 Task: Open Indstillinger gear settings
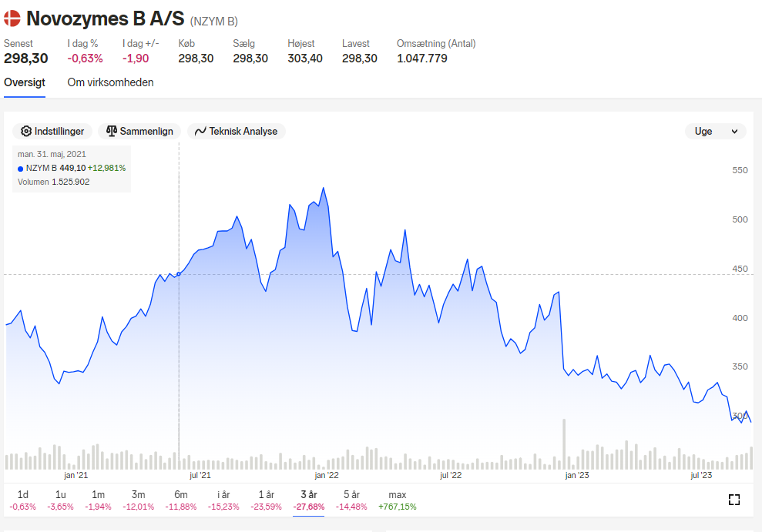tap(52, 131)
